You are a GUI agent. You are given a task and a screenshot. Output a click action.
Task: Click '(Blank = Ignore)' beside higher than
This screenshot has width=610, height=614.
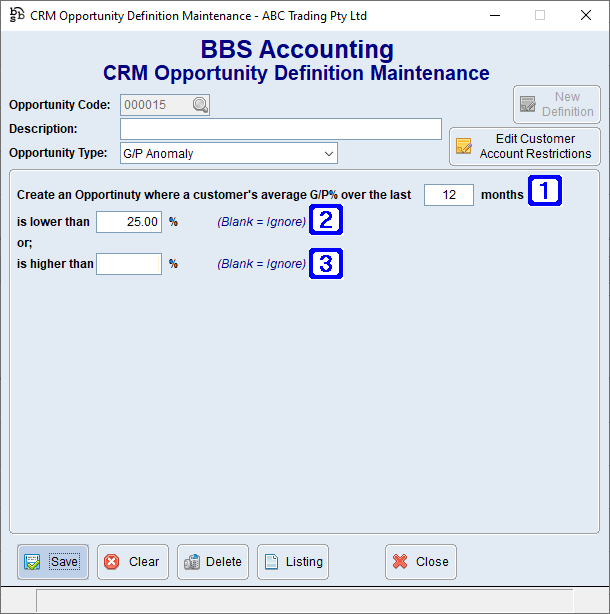coord(261,264)
